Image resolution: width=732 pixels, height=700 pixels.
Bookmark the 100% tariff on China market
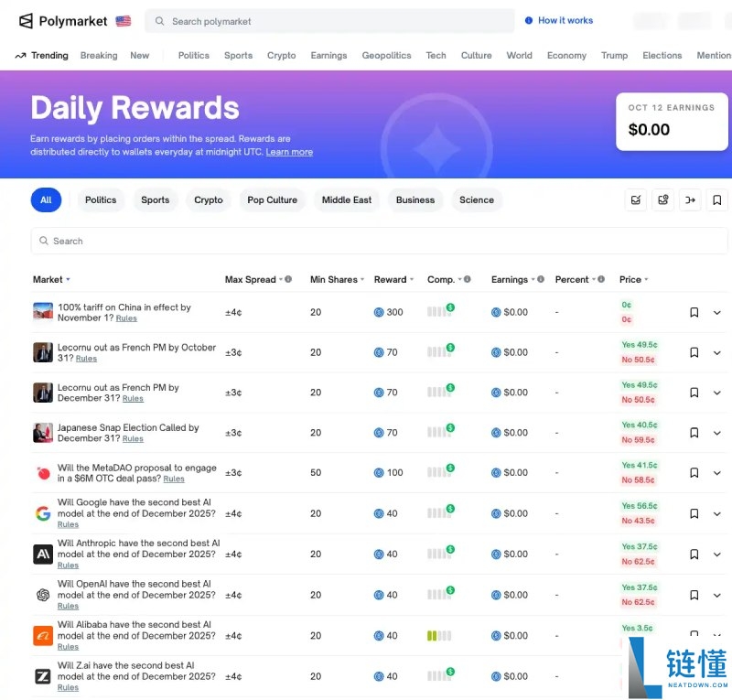point(694,312)
